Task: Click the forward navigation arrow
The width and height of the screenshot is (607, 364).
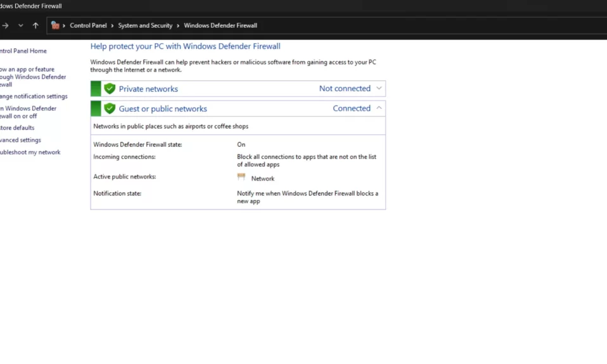Action: click(x=5, y=25)
